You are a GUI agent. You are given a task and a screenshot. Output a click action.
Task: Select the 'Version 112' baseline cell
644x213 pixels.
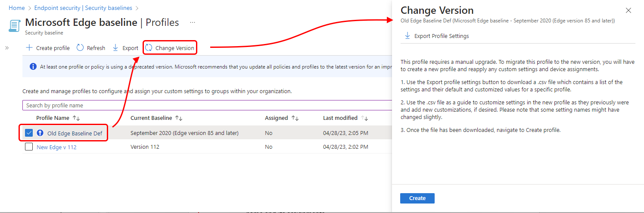(x=145, y=147)
